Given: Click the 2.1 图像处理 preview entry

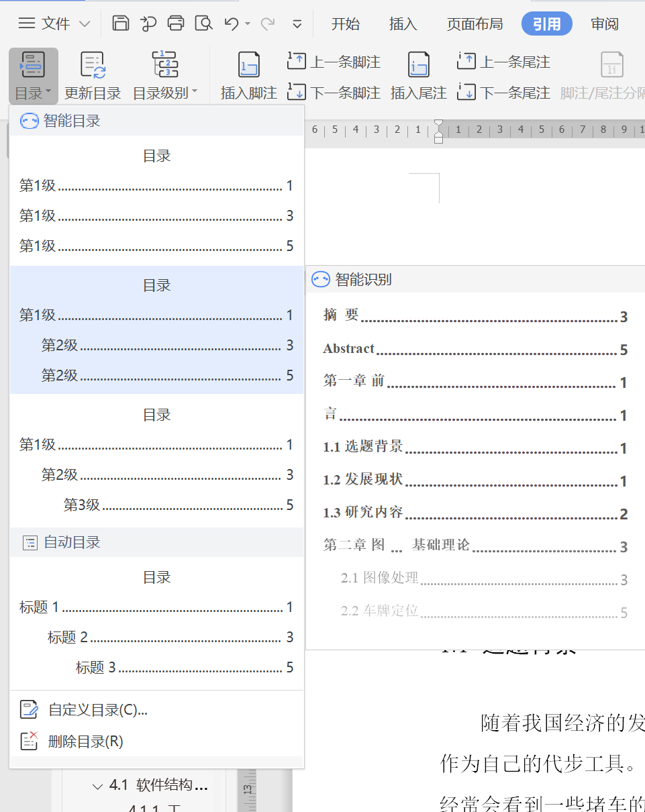Looking at the screenshot, I should pos(484,578).
